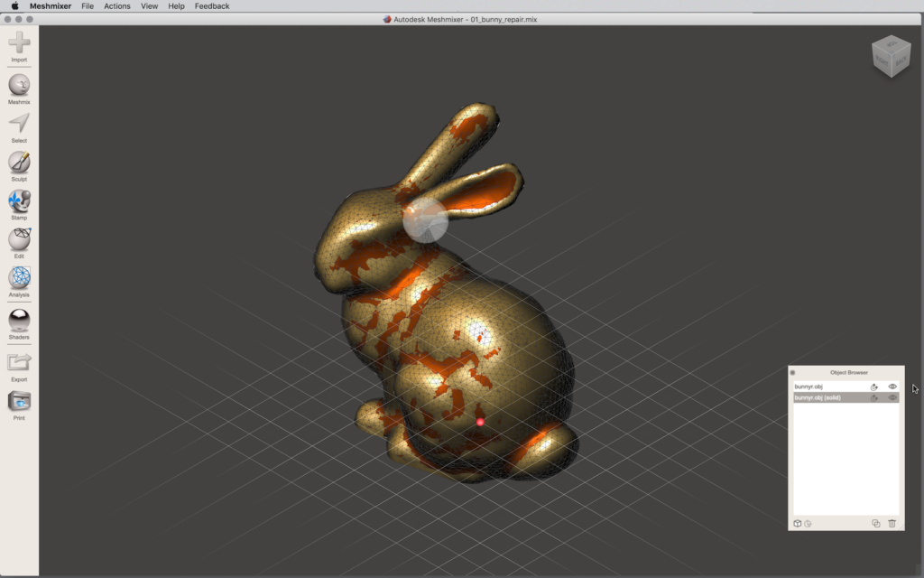Toggle the target icon for bunnyr.obj
The height and width of the screenshot is (578, 924).
click(x=874, y=387)
